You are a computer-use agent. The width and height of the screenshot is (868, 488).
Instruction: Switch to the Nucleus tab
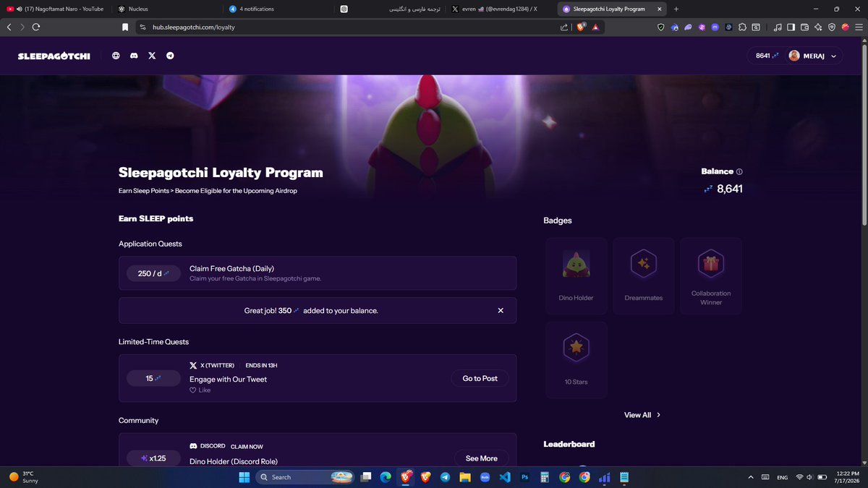click(x=166, y=9)
